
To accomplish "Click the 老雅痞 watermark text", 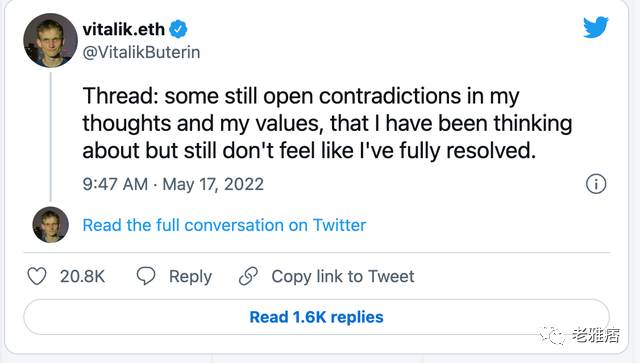I will 596,335.
